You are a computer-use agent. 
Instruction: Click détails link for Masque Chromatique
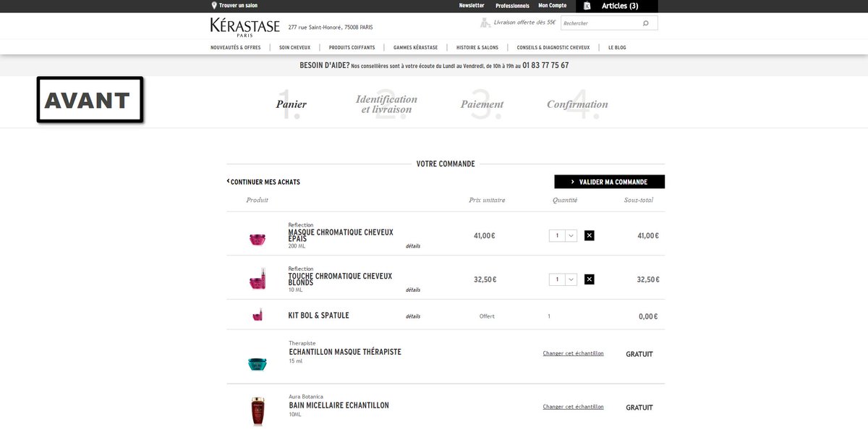click(413, 246)
